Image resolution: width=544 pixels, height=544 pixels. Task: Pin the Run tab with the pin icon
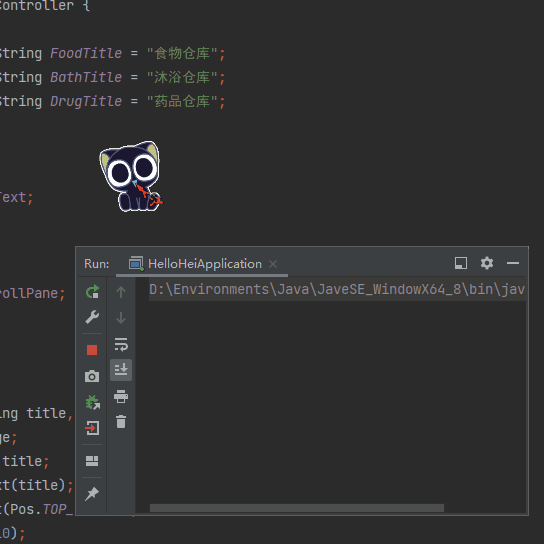point(92,494)
